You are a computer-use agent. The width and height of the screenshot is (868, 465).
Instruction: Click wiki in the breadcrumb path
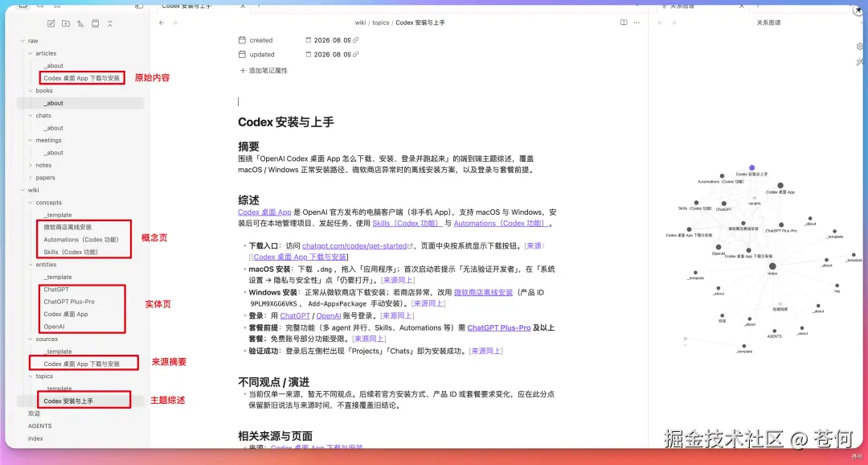360,23
